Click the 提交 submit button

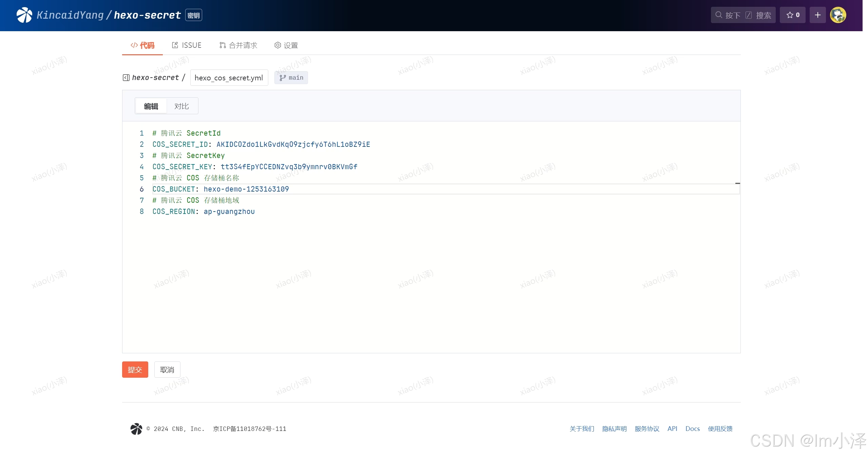135,370
